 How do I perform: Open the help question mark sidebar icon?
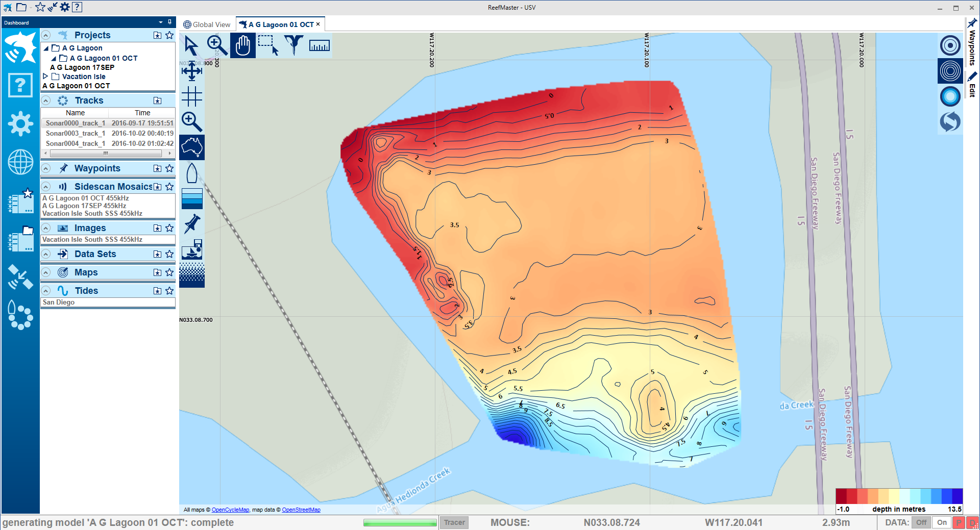[x=20, y=85]
